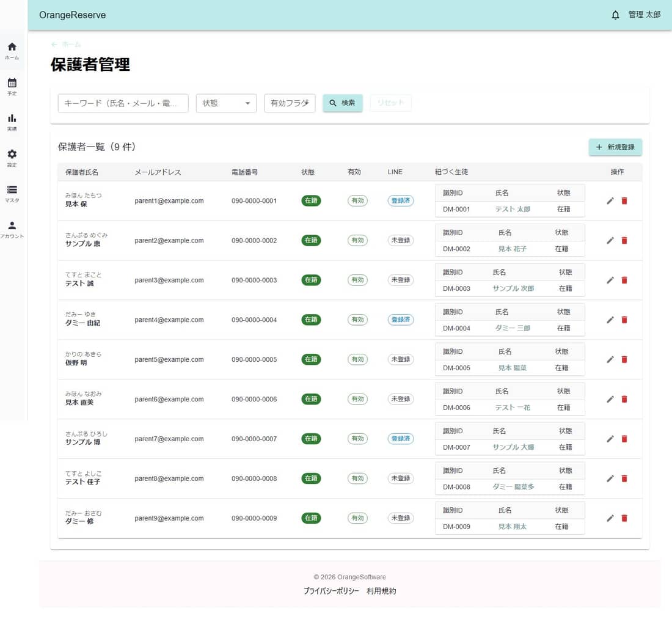Screen dimensions: 672x619
Task: Click the keyword search input field
Action: (x=123, y=103)
